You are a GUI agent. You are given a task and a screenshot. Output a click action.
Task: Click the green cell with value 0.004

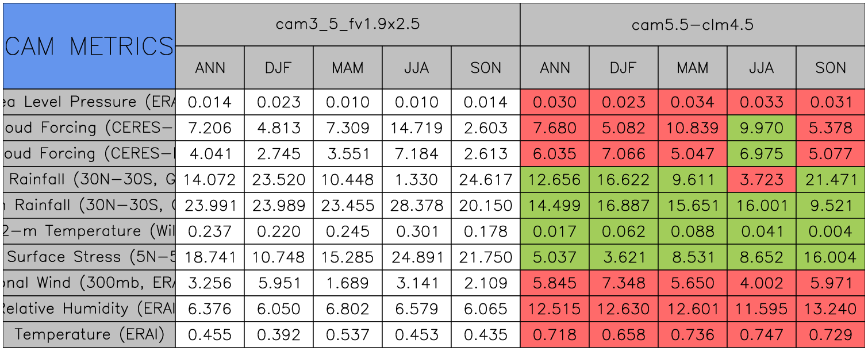(x=831, y=231)
